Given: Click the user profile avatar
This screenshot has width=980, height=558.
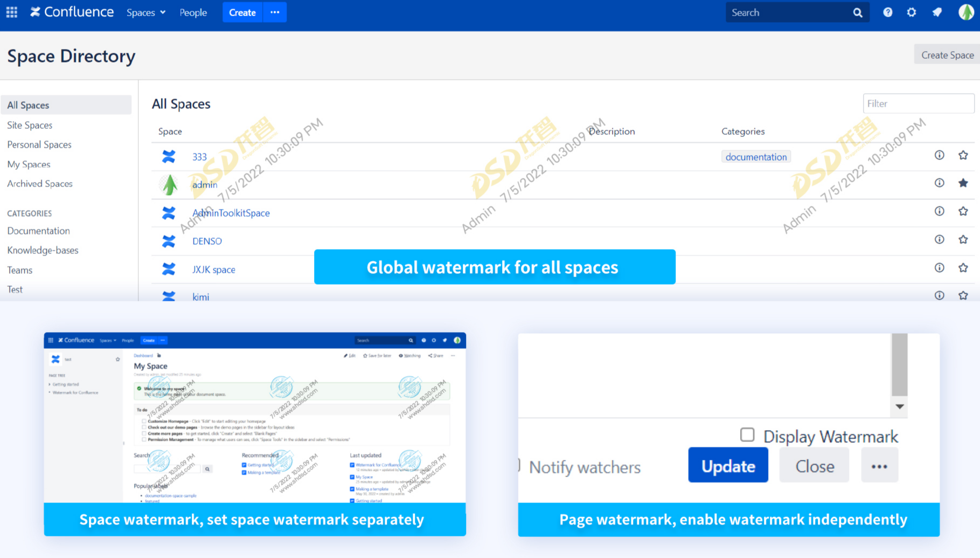Looking at the screenshot, I should click(x=966, y=12).
